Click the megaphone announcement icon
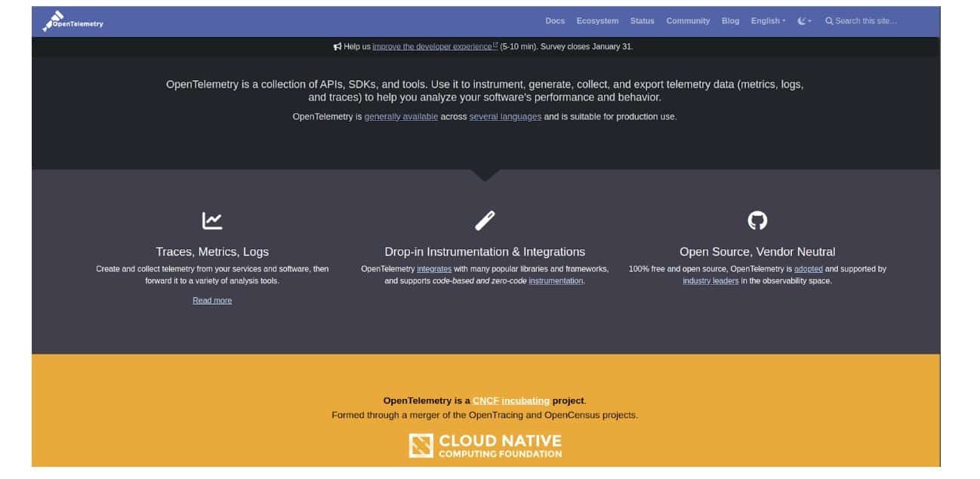 (x=337, y=47)
